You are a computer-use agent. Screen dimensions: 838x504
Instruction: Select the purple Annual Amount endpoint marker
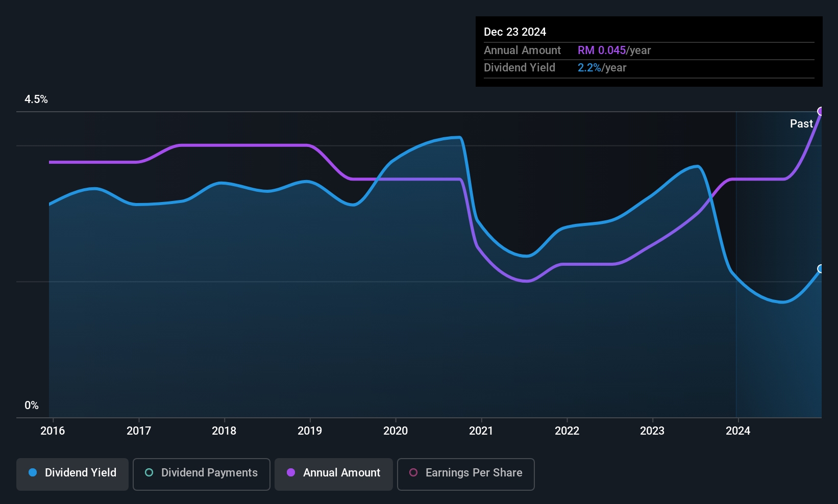[821, 111]
